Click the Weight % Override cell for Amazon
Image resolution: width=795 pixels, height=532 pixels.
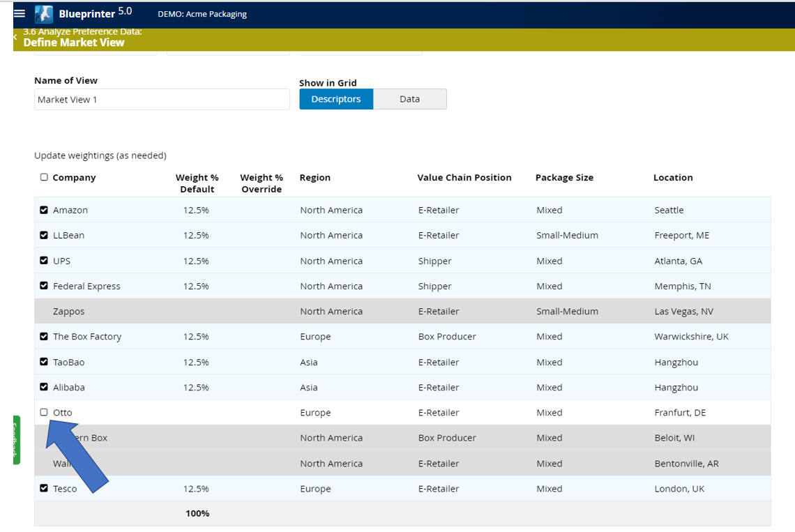[x=262, y=210]
